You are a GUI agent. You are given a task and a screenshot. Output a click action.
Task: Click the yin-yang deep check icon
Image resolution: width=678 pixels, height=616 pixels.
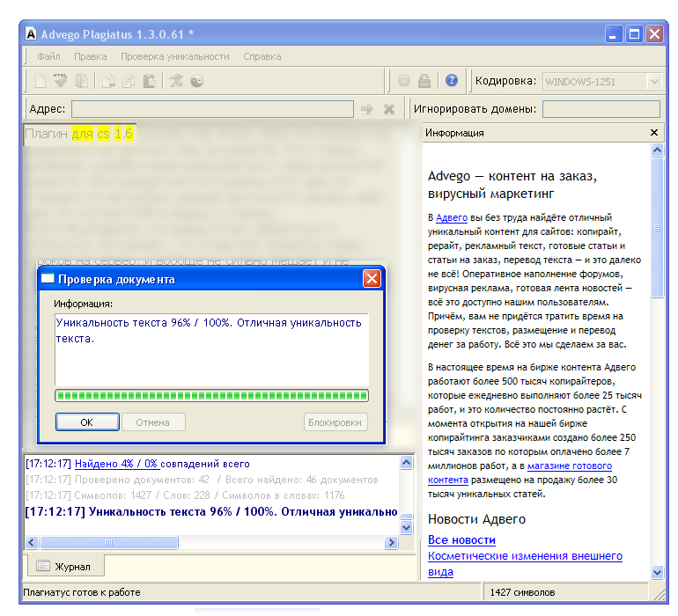point(196,81)
